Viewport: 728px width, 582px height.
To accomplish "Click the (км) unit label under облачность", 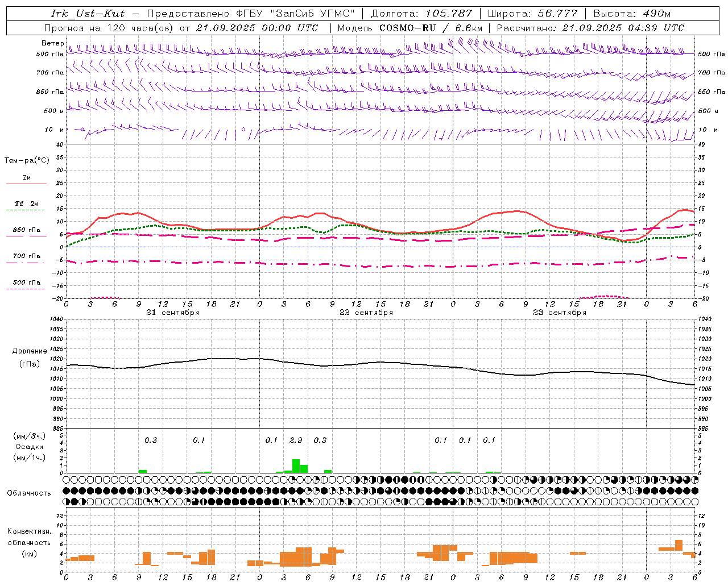I will [x=29, y=554].
